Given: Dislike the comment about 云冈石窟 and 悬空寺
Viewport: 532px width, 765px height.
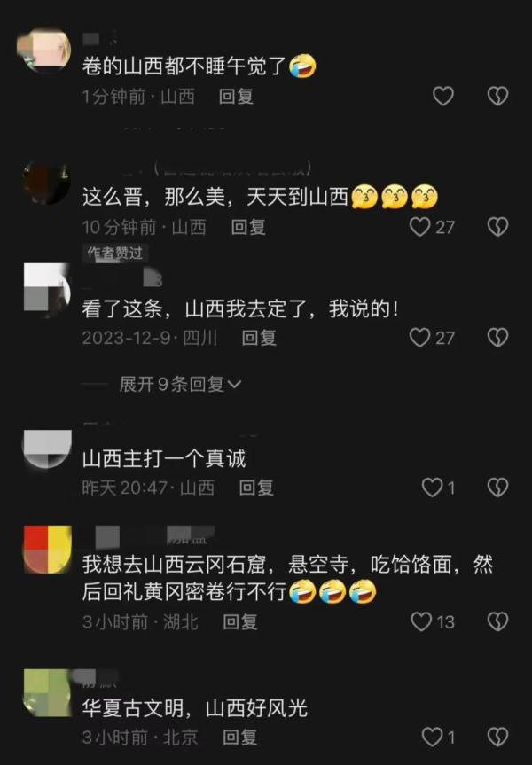Looking at the screenshot, I should coord(497,621).
